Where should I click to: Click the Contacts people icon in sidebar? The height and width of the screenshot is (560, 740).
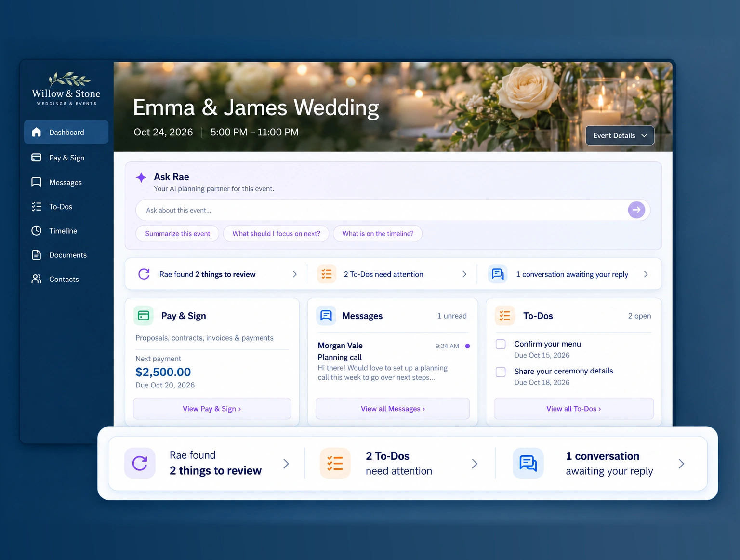pyautogui.click(x=36, y=279)
